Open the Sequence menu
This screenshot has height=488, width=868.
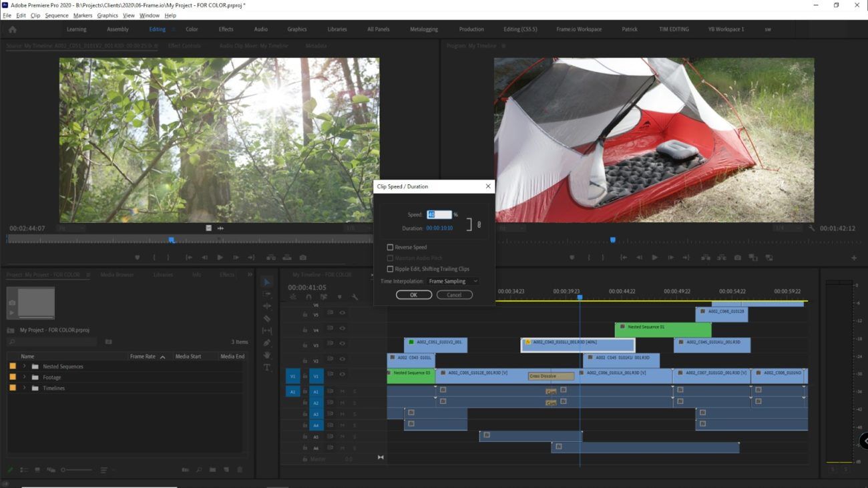coord(56,15)
